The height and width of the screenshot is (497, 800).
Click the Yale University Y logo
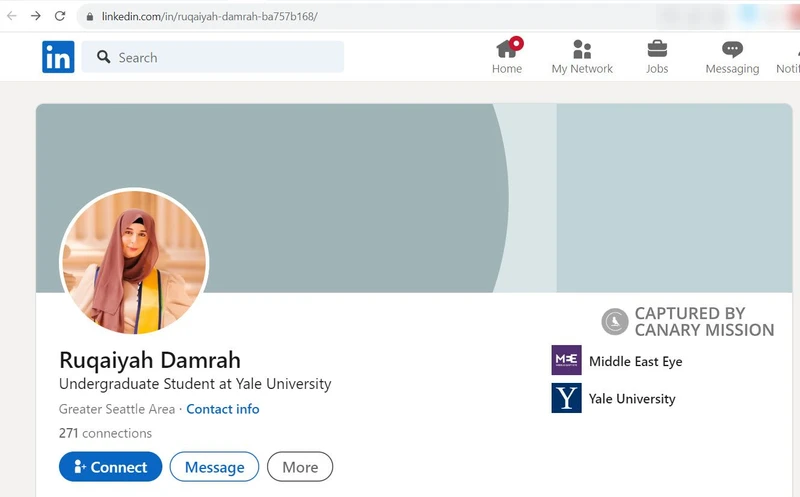[566, 398]
